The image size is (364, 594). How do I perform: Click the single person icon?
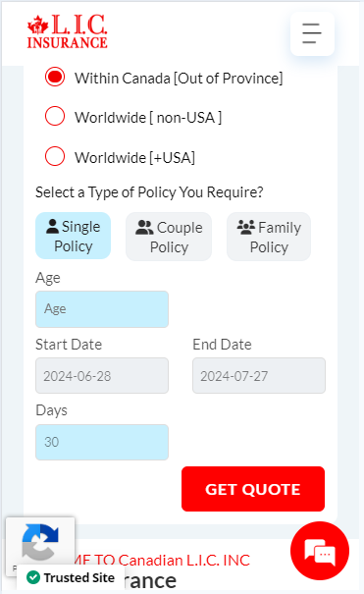pos(52,227)
